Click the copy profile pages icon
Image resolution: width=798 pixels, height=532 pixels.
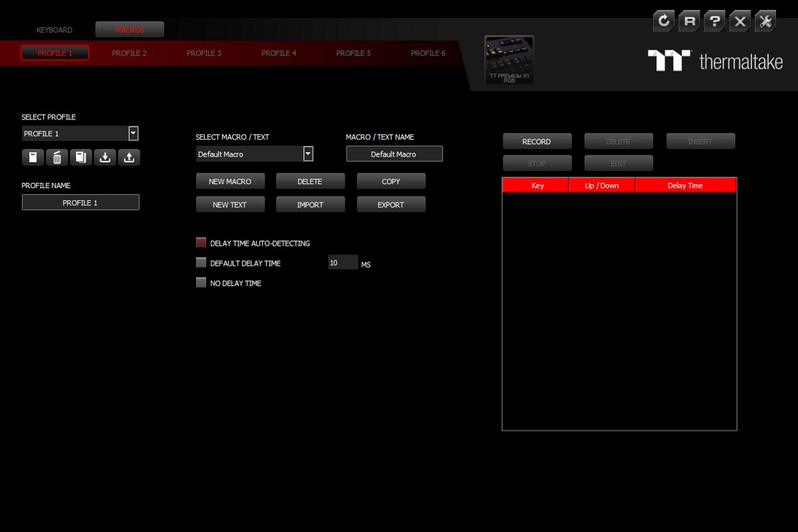(80, 158)
